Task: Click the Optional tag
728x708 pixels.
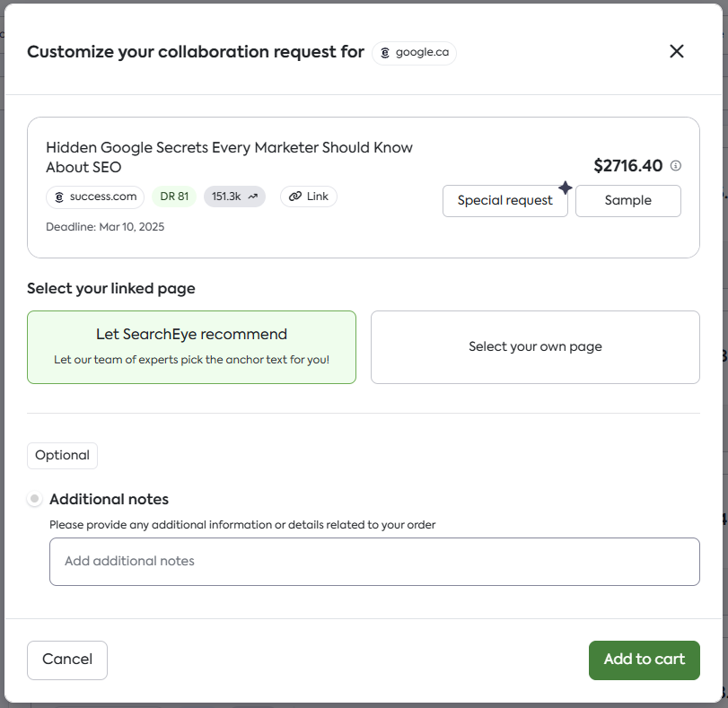Action: 62,455
